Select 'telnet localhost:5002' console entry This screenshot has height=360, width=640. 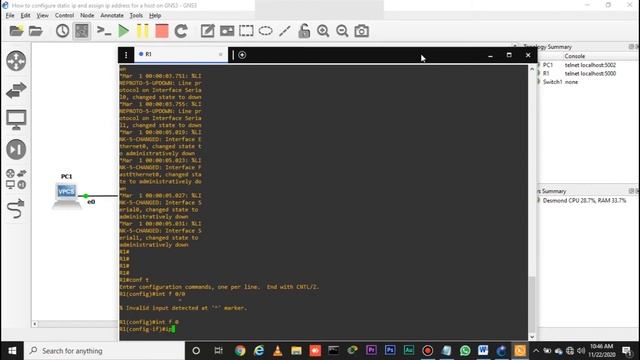click(x=590, y=65)
